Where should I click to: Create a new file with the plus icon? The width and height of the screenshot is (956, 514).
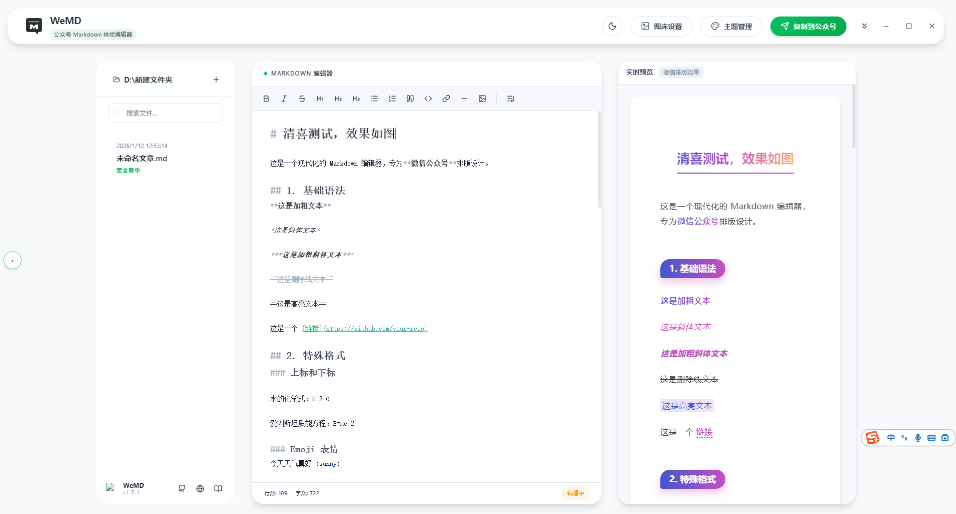click(x=216, y=79)
